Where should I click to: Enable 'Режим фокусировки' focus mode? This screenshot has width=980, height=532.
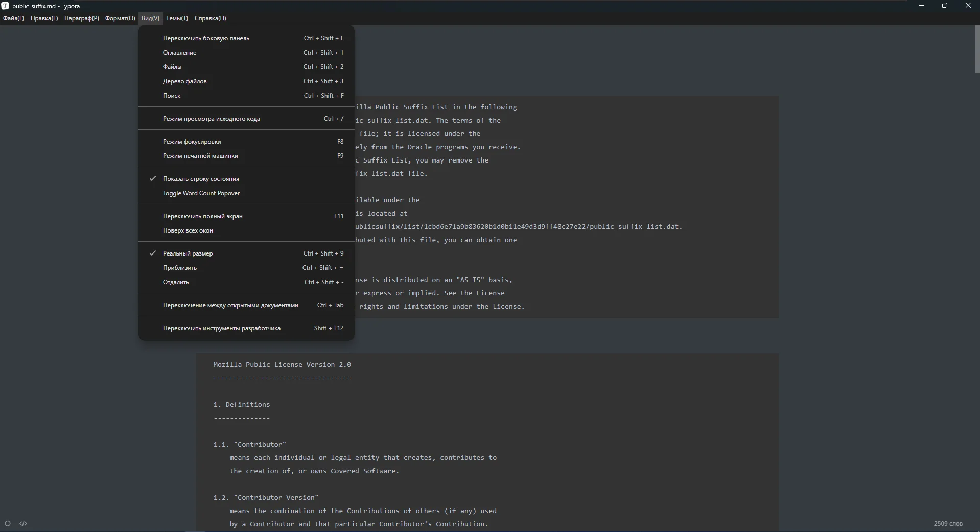click(192, 142)
